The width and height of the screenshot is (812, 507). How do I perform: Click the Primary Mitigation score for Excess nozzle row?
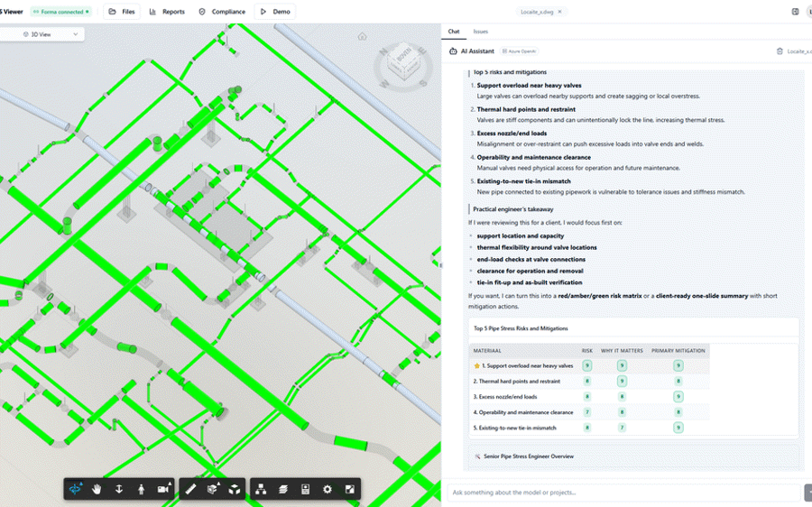pos(678,397)
